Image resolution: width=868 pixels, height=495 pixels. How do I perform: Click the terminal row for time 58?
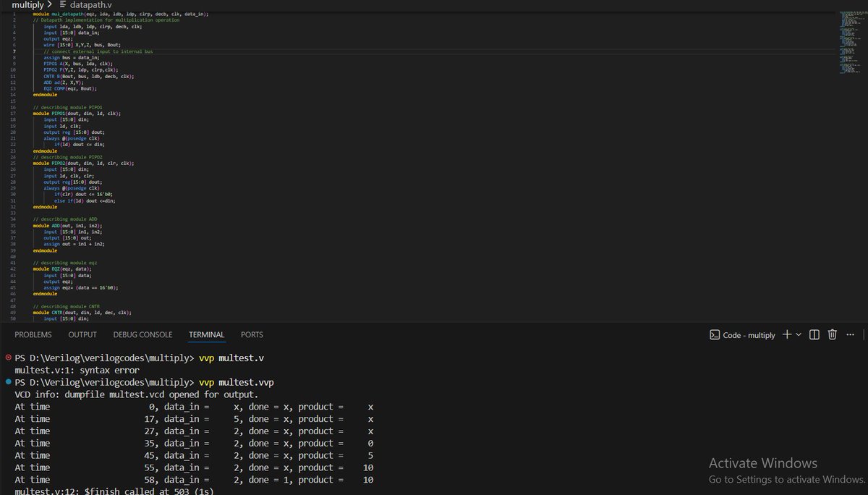(x=194, y=480)
